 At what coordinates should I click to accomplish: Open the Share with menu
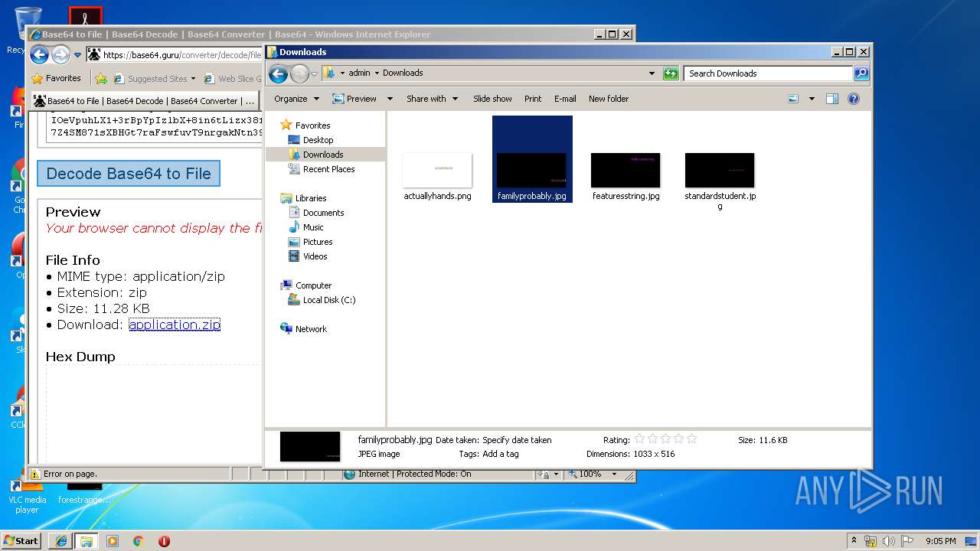click(433, 99)
